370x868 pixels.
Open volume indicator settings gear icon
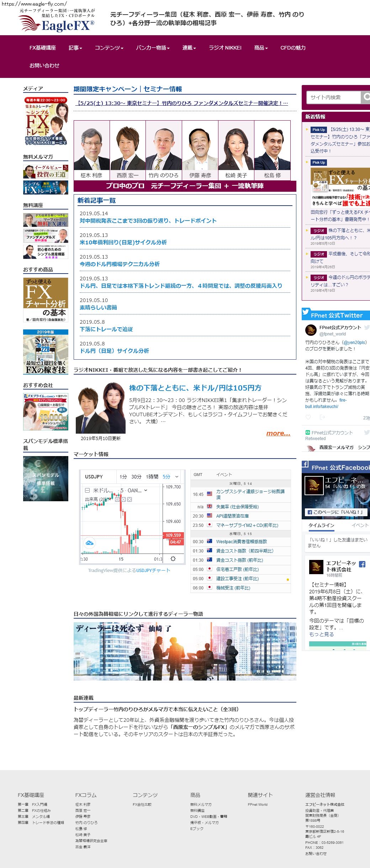pos(123,499)
